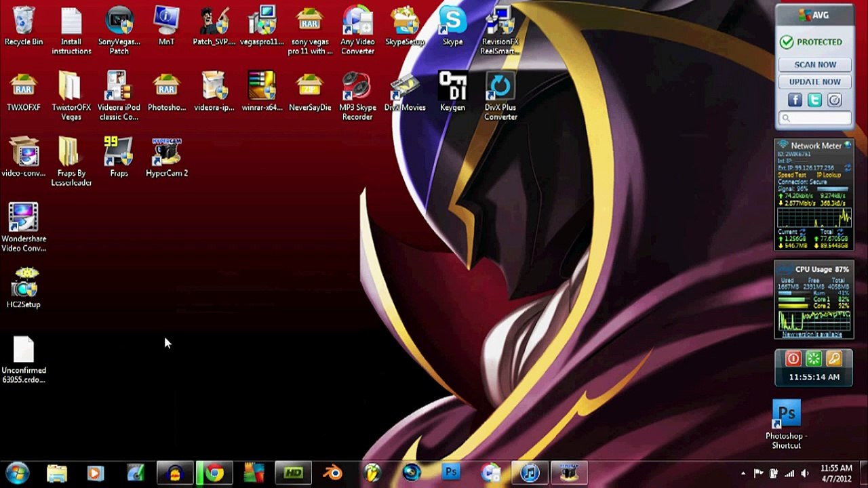The width and height of the screenshot is (868, 488).
Task: Click Speed Test in Network Meter
Action: [x=791, y=175]
